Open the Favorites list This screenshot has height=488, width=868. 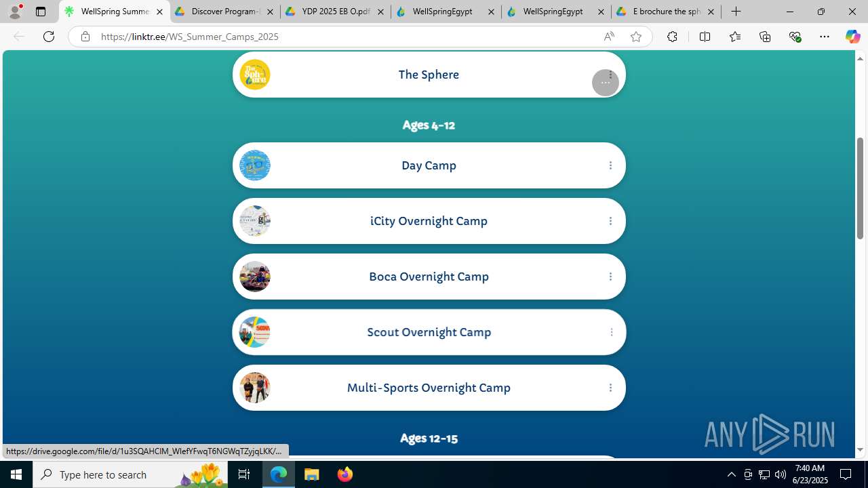734,37
